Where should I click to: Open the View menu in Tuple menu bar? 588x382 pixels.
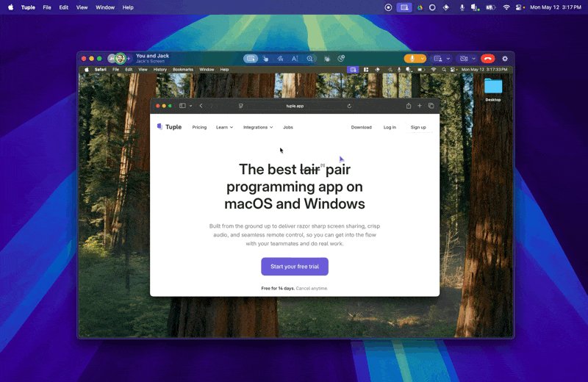(x=82, y=7)
